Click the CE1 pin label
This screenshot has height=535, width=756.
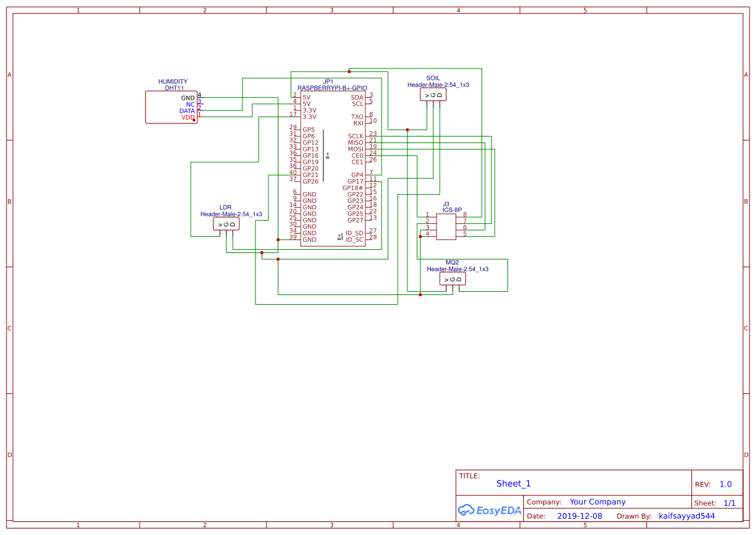pyautogui.click(x=357, y=162)
